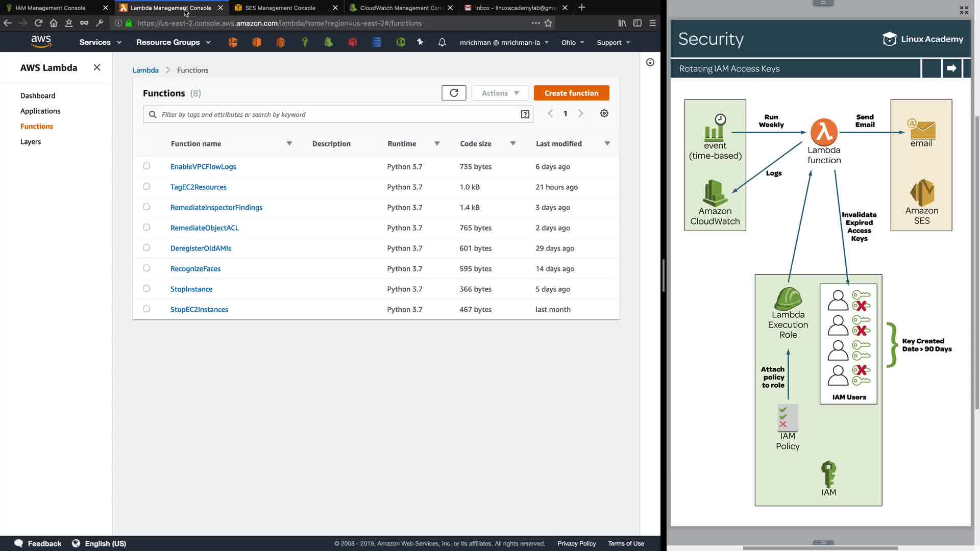980x551 pixels.
Task: Click the notifications bell icon
Action: tap(442, 42)
